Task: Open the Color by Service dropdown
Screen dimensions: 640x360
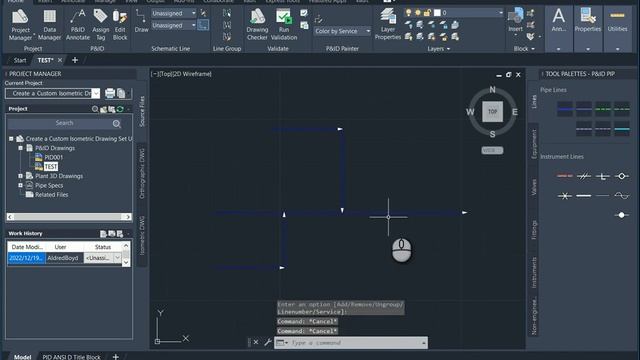Action: pos(342,31)
